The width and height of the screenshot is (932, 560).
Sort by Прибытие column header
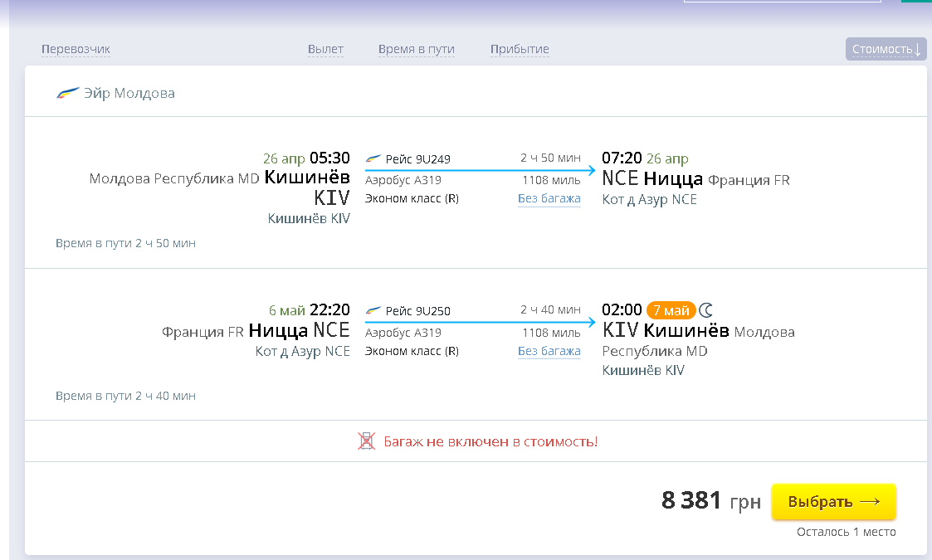tap(520, 49)
